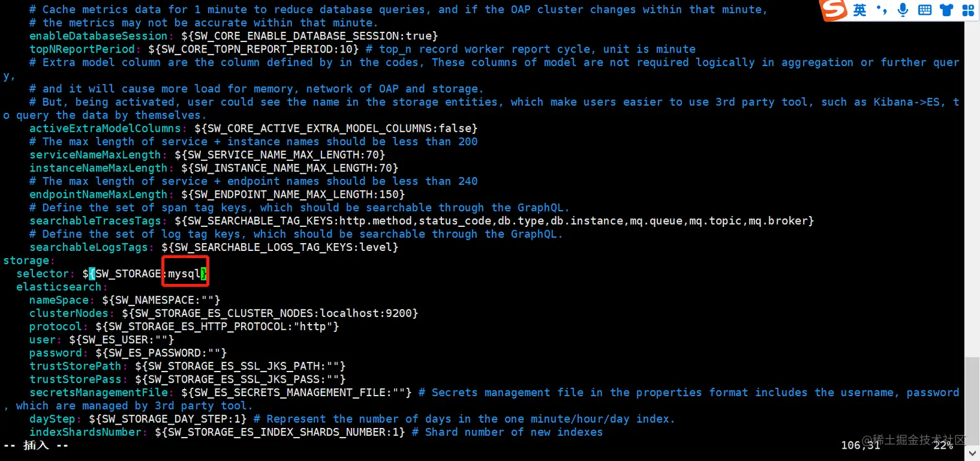Toggle punctuation mode in Sogou toolbar
The height and width of the screenshot is (461, 980).
click(881, 10)
